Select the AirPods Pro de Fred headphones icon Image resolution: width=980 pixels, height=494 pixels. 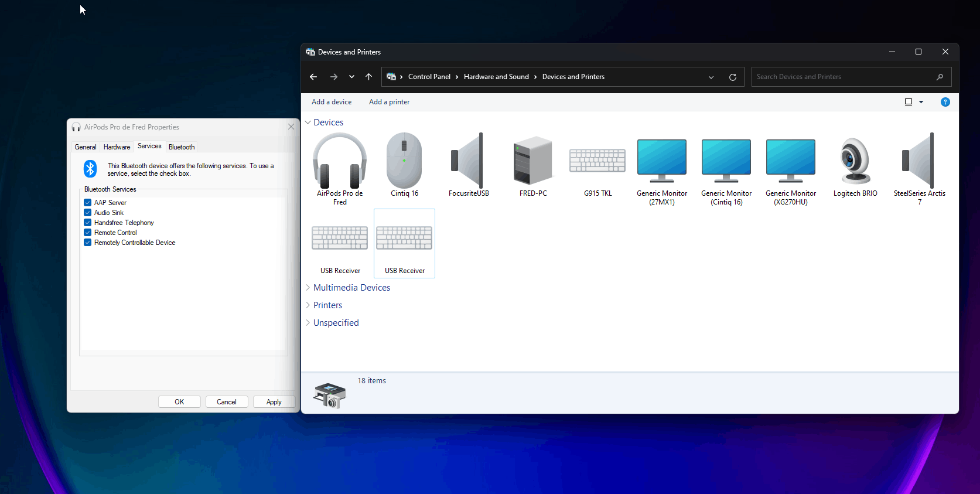coord(340,161)
